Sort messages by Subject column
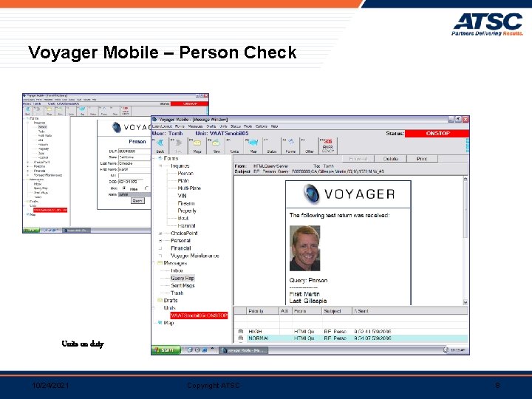Viewport: 532px width, 399px height. click(336, 311)
